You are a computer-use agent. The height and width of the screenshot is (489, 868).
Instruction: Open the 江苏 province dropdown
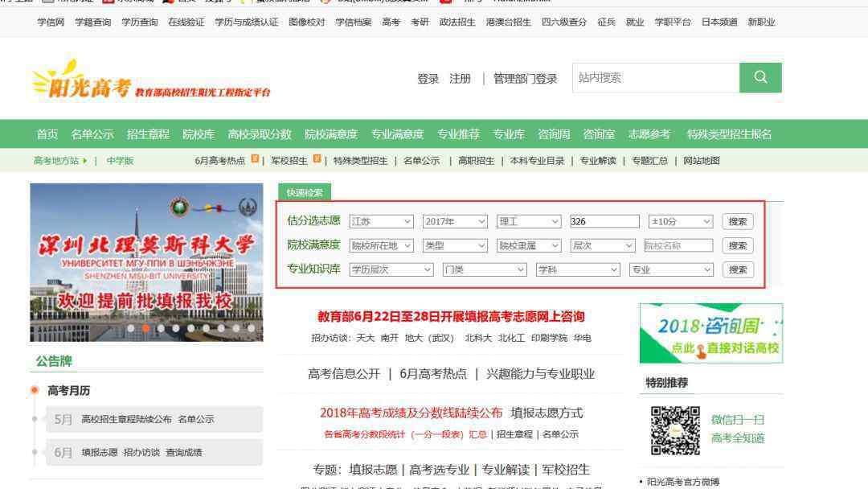coord(382,221)
